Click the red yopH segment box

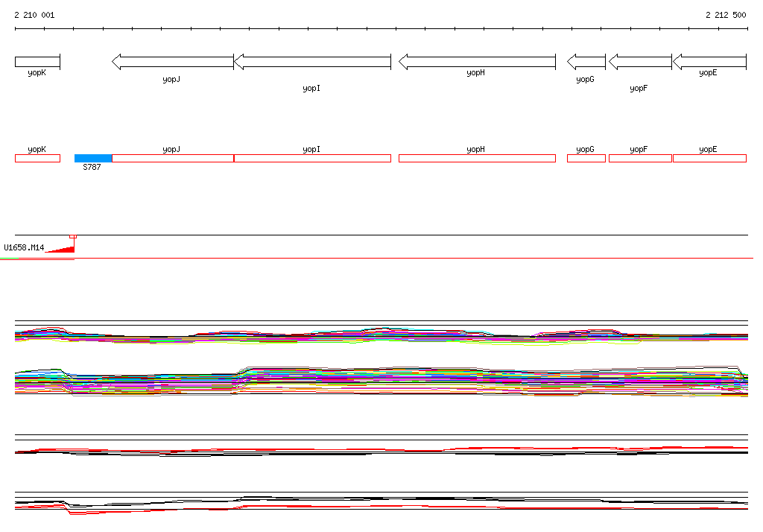[x=477, y=158]
